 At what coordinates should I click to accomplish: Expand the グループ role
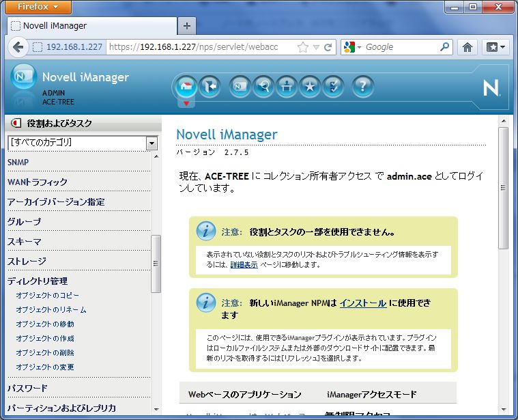(x=24, y=222)
